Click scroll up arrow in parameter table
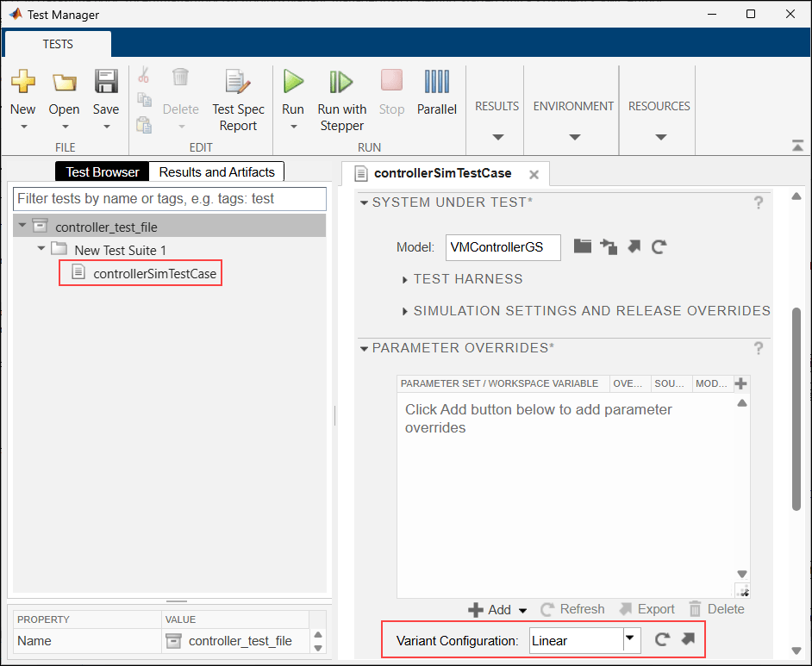 tap(742, 402)
